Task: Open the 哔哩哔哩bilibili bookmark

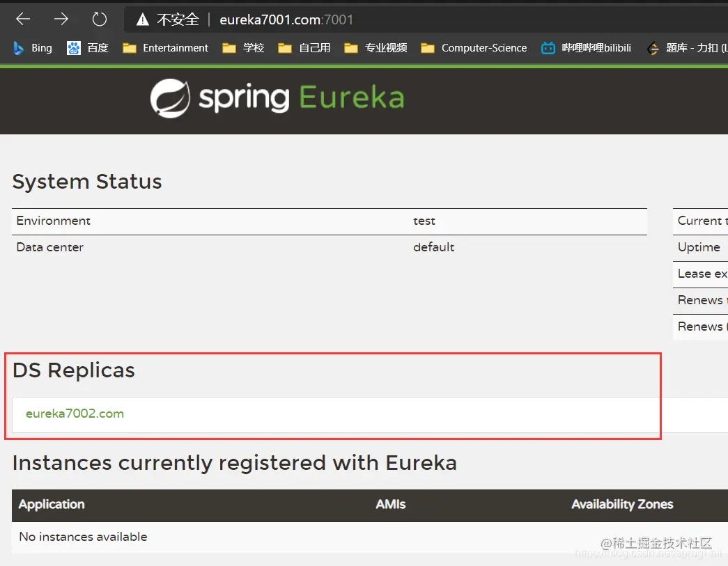Action: [x=586, y=48]
